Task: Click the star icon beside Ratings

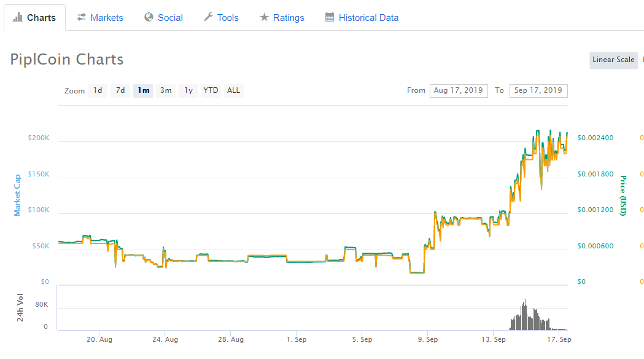Action: 264,17
